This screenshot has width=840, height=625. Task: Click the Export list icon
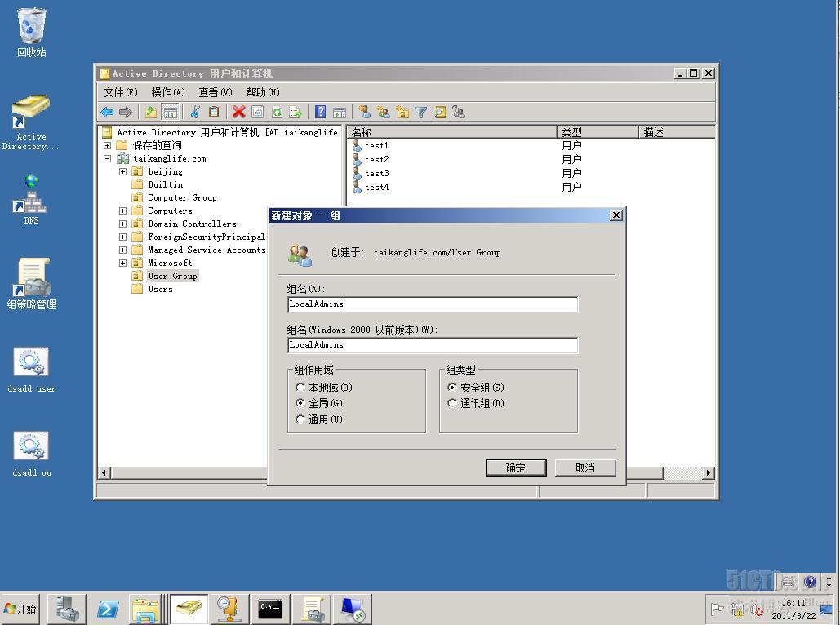(x=296, y=112)
